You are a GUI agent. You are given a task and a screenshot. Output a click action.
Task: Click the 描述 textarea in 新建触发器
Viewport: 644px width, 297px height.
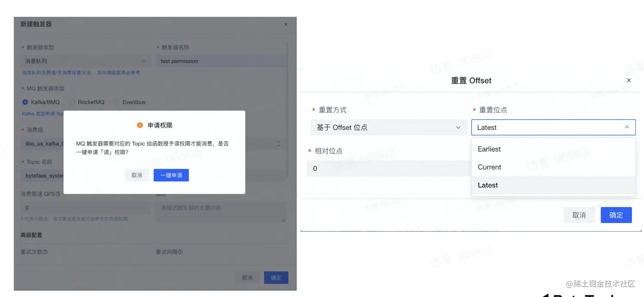click(x=221, y=212)
